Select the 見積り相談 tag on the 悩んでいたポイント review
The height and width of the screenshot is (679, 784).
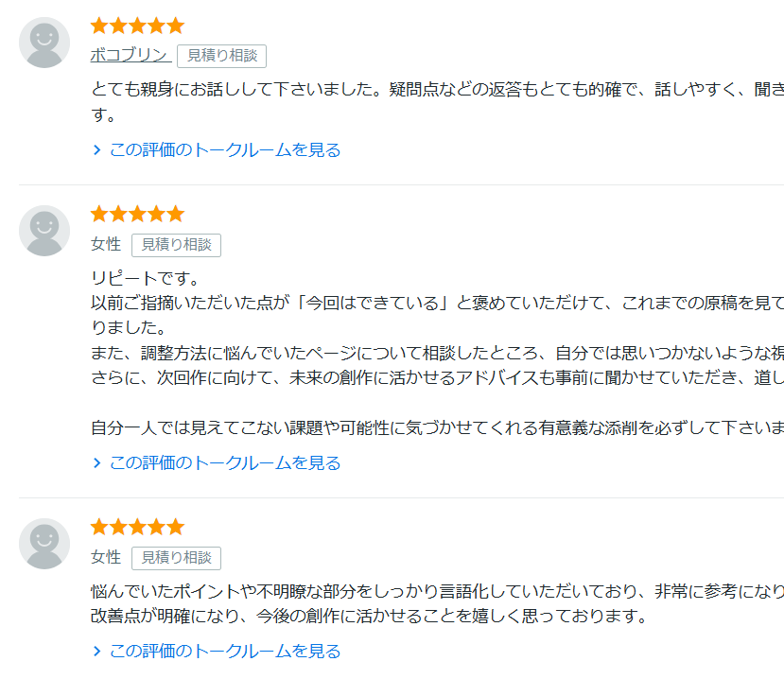point(176,558)
